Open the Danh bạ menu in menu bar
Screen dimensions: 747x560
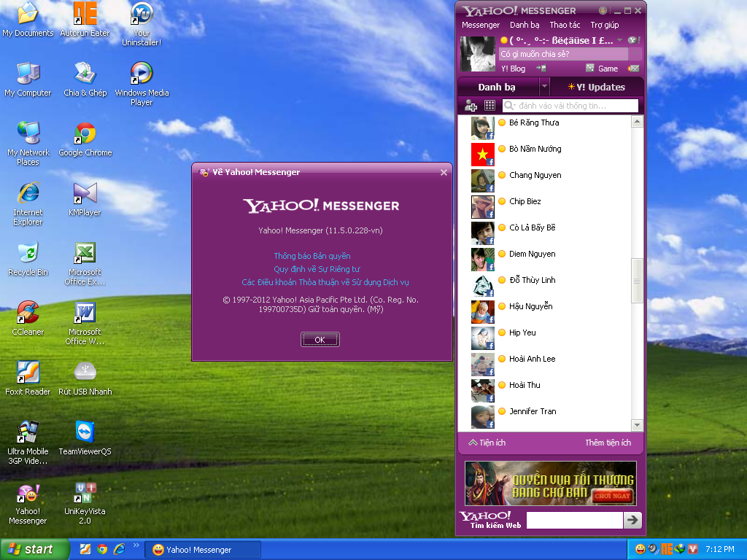pos(525,25)
